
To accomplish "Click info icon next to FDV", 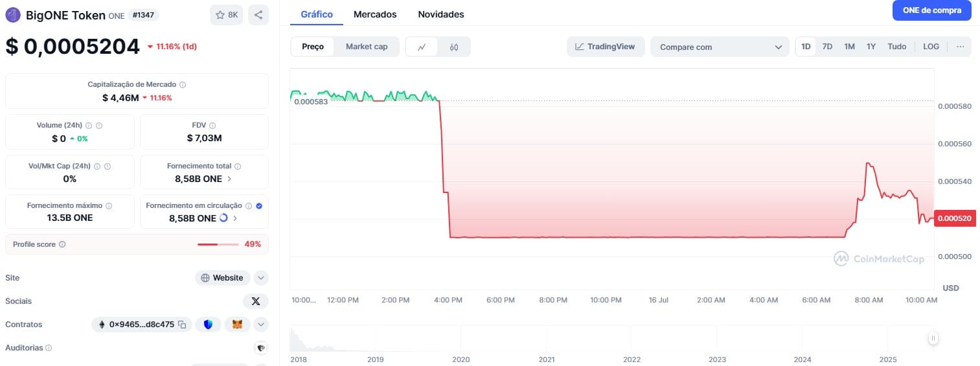I will (x=212, y=125).
